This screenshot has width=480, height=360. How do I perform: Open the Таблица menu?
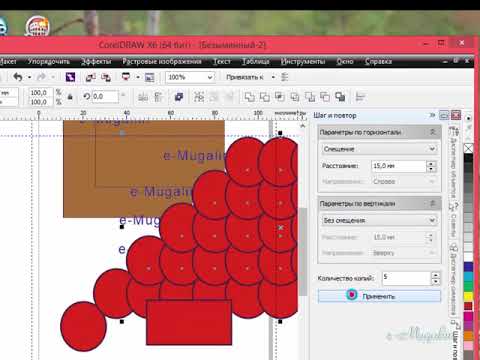click(256, 61)
